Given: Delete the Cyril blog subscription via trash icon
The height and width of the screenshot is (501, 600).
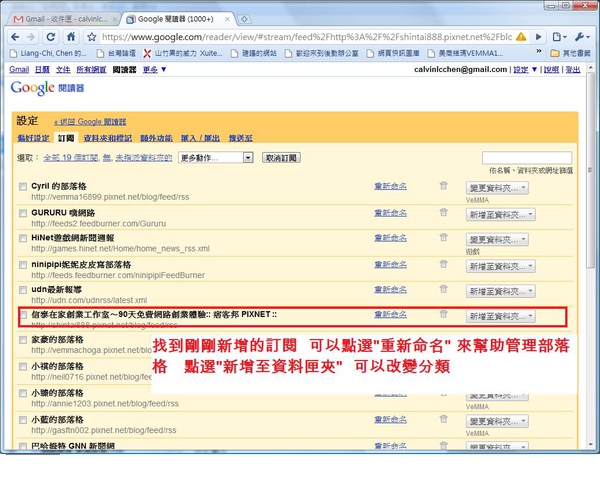Looking at the screenshot, I should [x=444, y=185].
